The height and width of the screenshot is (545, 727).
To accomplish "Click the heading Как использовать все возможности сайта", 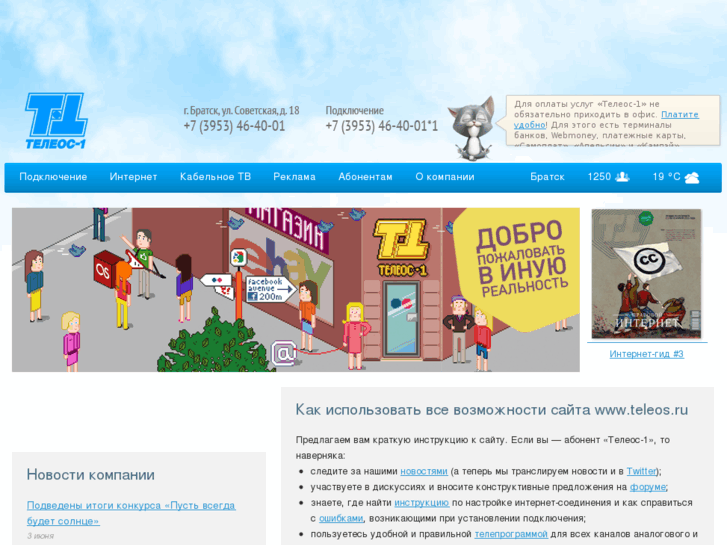I will (491, 410).
